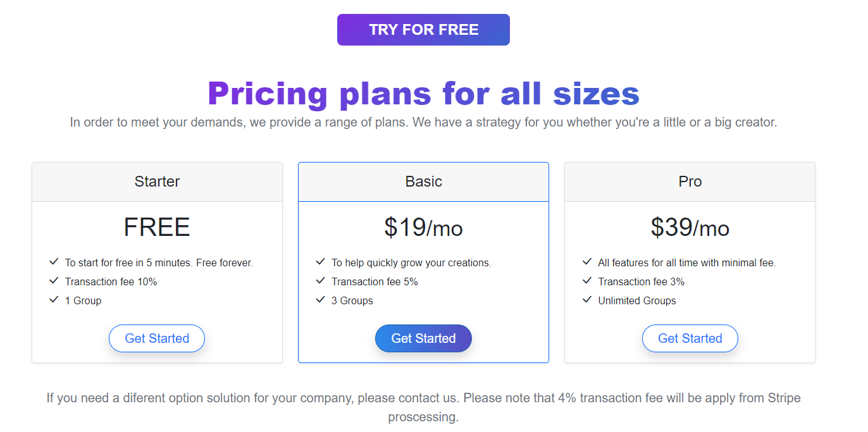
Task: Click checkmark beside quickly grow your creations
Action: point(320,262)
